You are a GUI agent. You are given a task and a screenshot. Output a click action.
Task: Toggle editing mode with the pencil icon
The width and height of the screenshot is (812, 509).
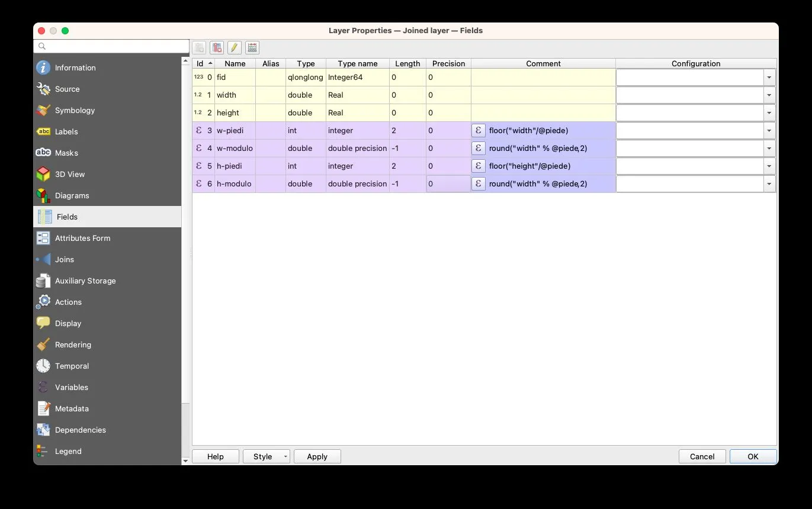tap(235, 48)
